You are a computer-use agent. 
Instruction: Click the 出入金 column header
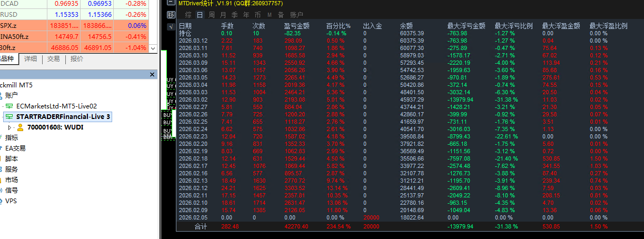(x=373, y=26)
